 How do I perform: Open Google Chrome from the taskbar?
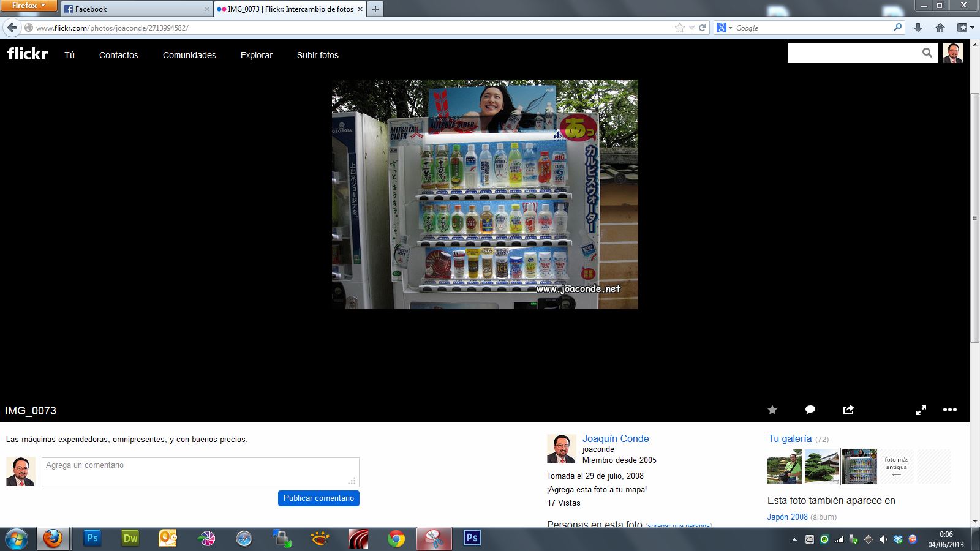(396, 539)
